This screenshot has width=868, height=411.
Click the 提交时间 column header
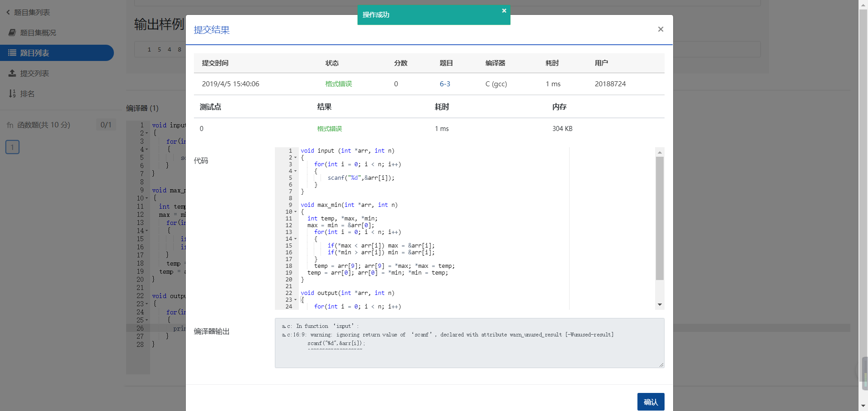pyautogui.click(x=215, y=63)
